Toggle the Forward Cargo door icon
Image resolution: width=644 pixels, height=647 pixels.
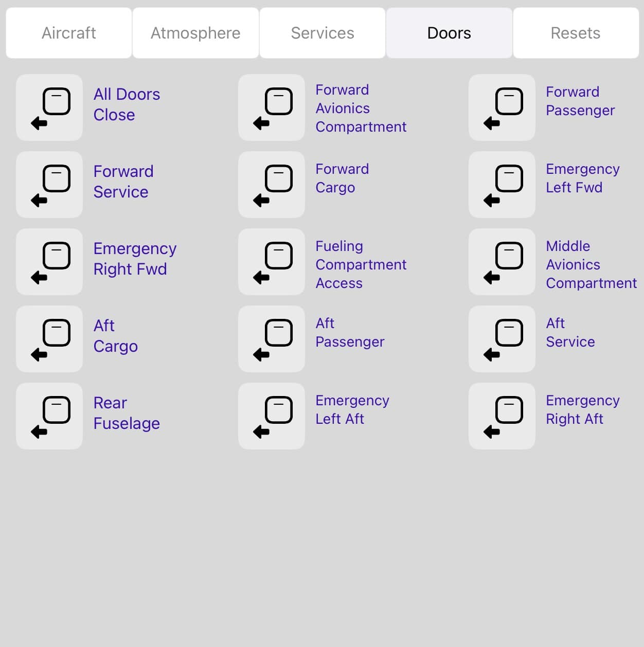tap(272, 185)
